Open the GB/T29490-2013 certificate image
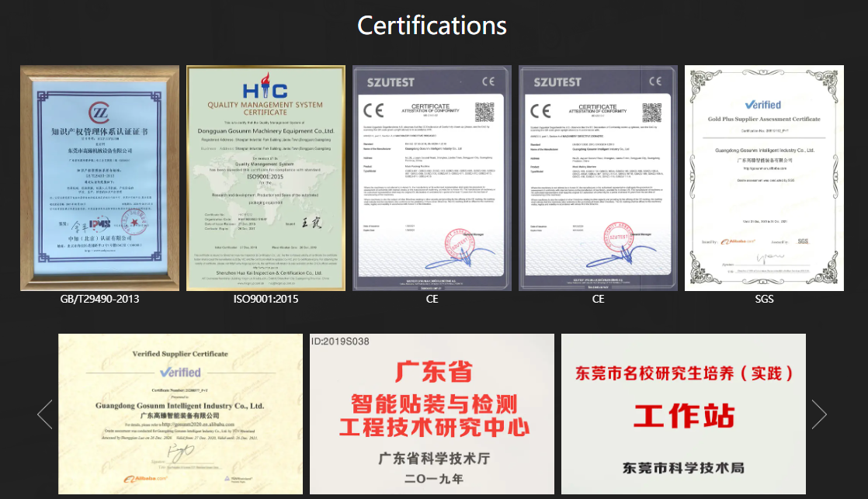 coord(99,178)
